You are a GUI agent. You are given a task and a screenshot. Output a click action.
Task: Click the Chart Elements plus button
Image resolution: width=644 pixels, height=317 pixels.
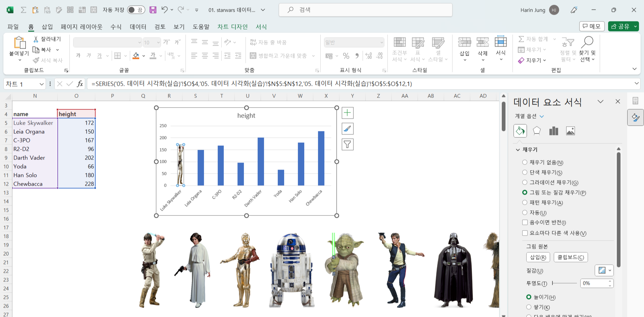tap(347, 113)
